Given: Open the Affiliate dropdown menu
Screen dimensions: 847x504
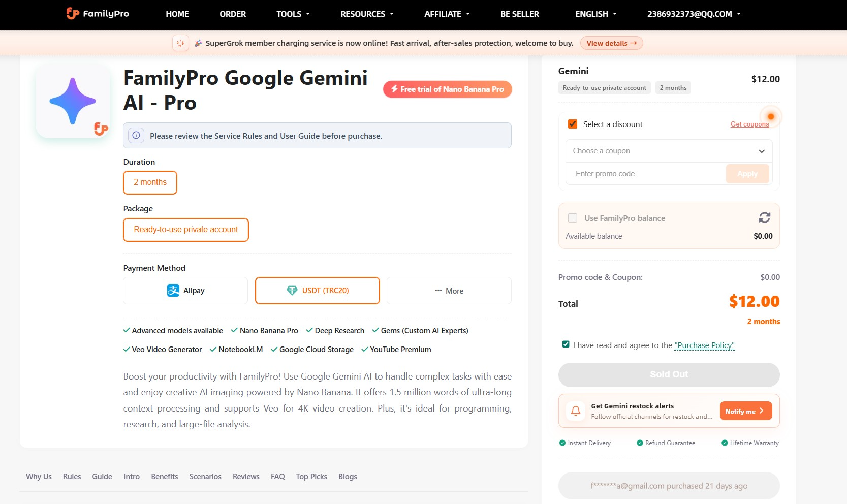Looking at the screenshot, I should coord(447,14).
